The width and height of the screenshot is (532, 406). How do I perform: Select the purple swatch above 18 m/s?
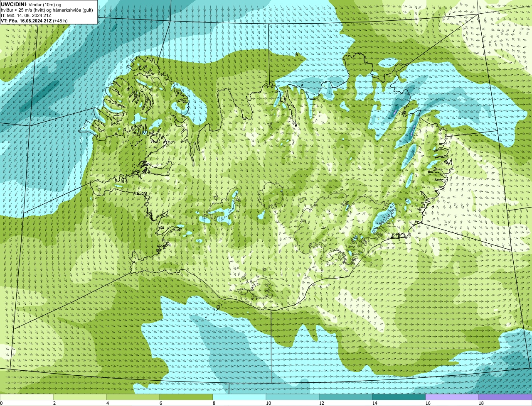click(505, 397)
